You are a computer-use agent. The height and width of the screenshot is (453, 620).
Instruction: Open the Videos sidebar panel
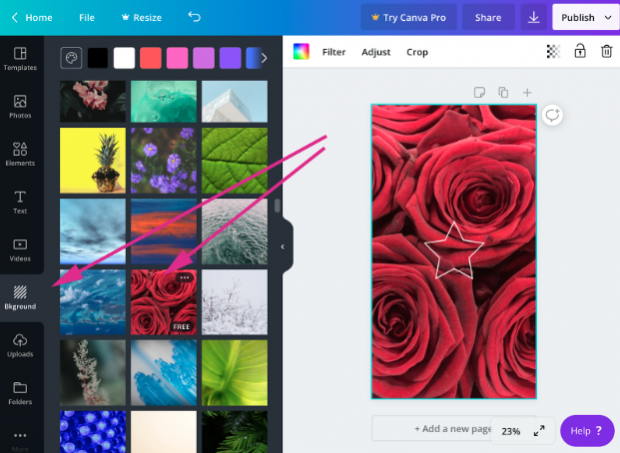[x=20, y=250]
